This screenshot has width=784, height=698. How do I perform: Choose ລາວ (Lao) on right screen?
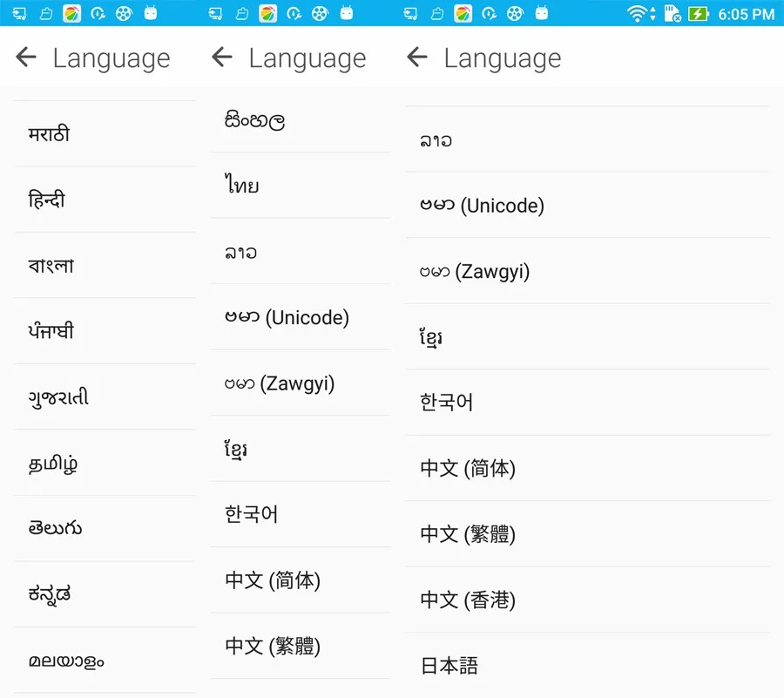pyautogui.click(x=587, y=139)
